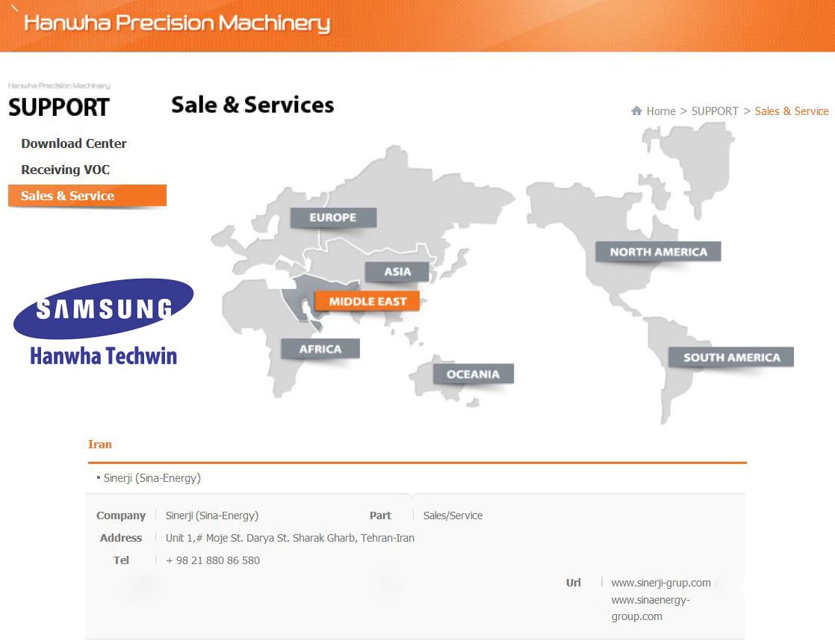Click the Home icon in breadcrumb

click(x=636, y=111)
